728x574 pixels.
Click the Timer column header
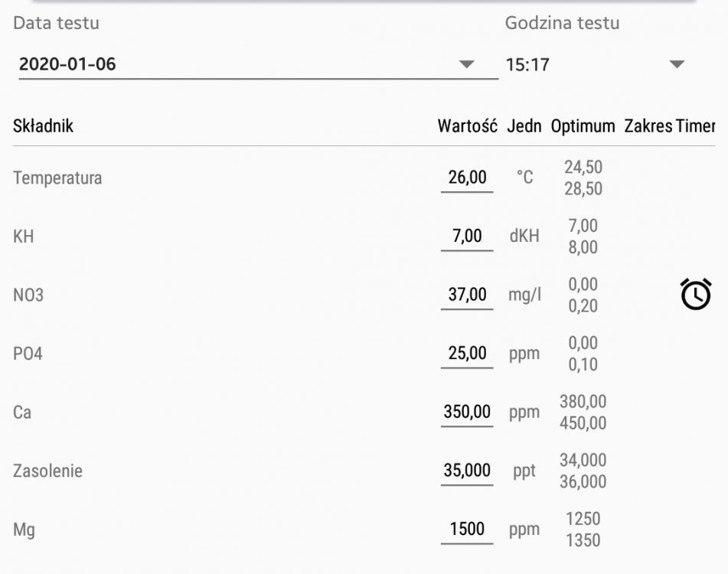coord(695,126)
